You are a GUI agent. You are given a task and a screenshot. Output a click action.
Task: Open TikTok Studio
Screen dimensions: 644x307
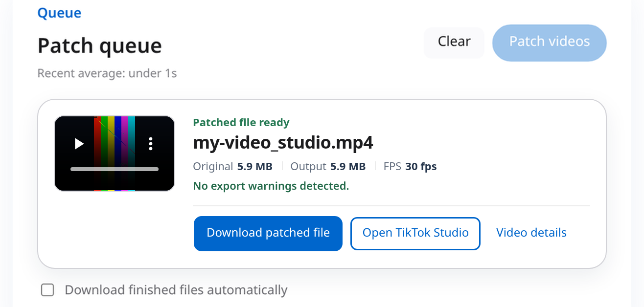415,234
